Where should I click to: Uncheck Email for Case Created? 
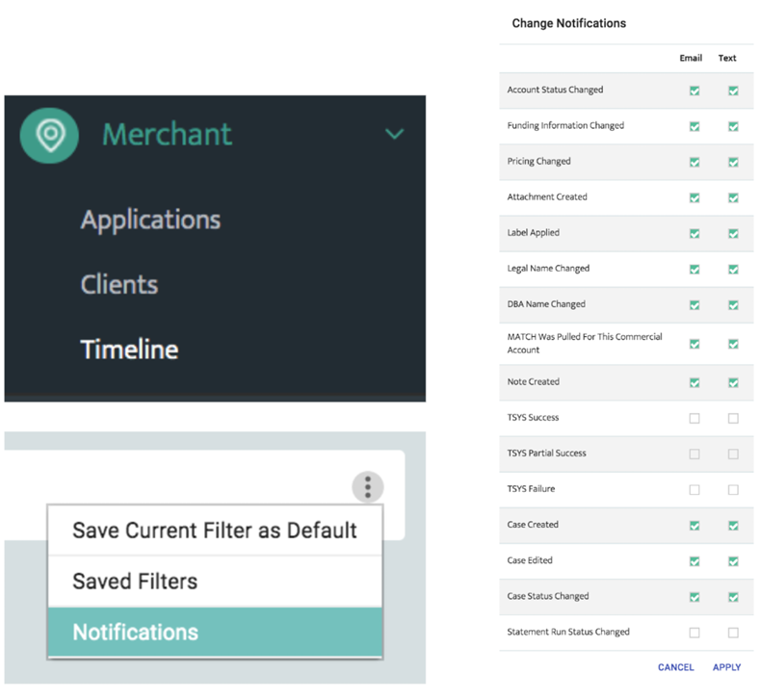(x=694, y=526)
